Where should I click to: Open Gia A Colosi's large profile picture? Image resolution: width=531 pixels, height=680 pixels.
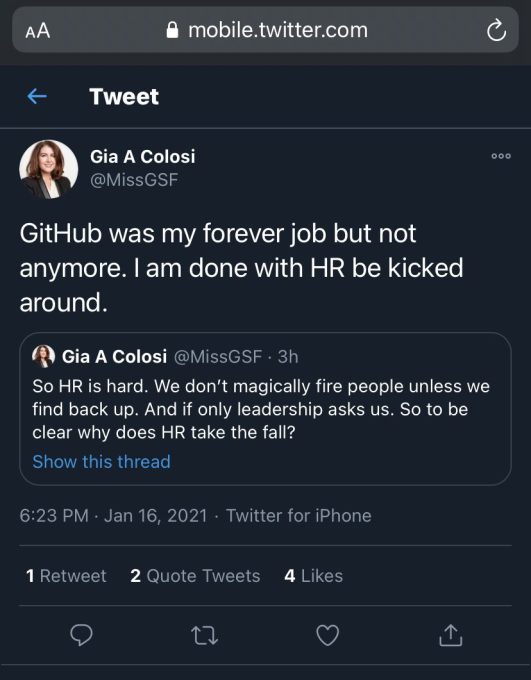point(49,169)
